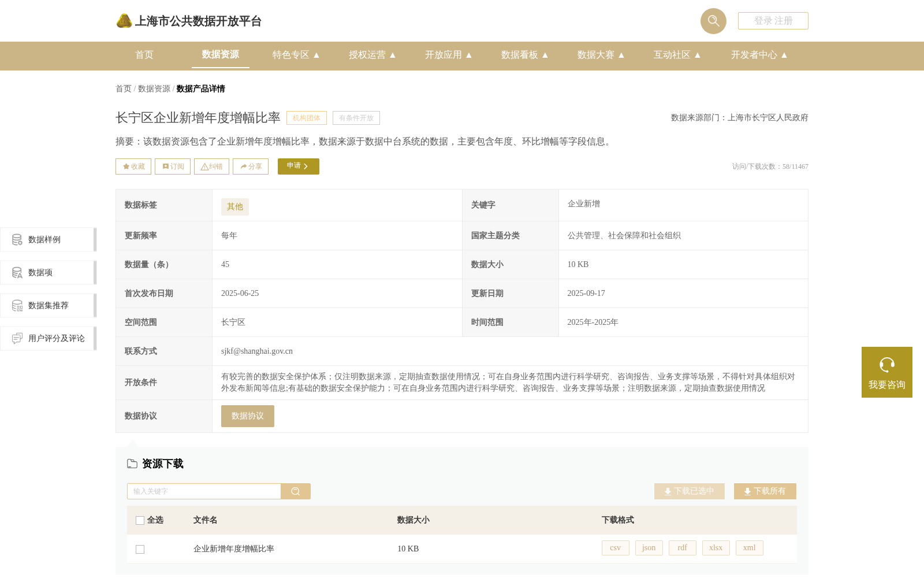Click the update date 2025-09-17

pyautogui.click(x=586, y=294)
